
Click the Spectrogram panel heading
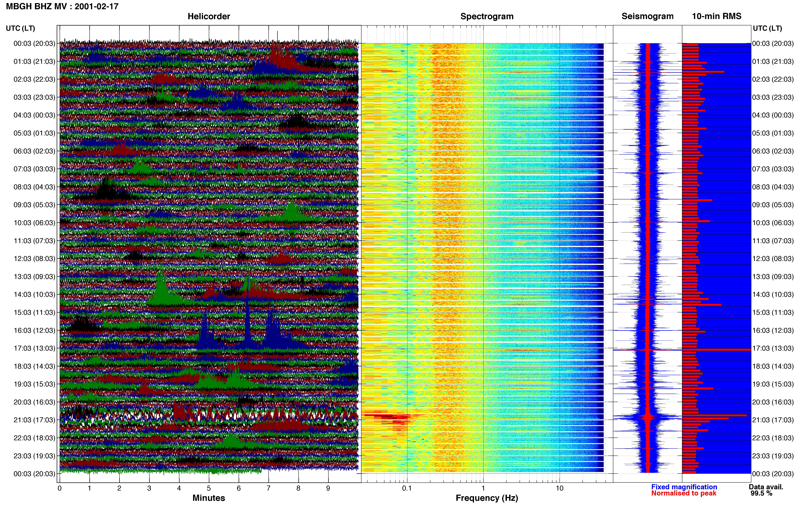[487, 16]
